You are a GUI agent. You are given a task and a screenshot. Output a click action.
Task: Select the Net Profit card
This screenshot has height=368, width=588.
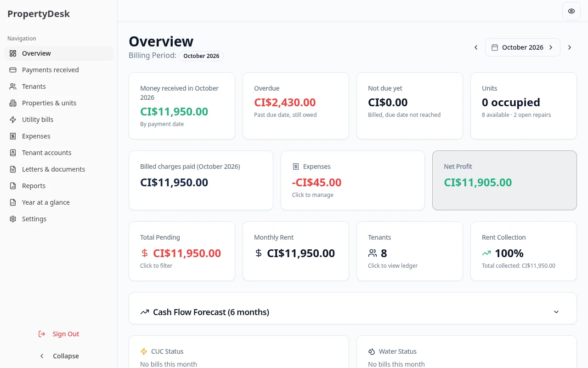click(x=504, y=180)
